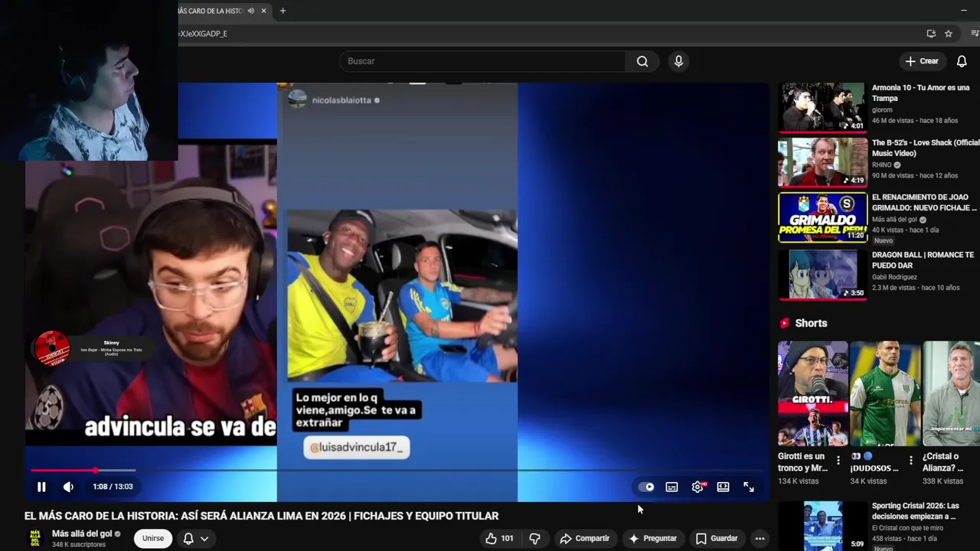Image resolution: width=980 pixels, height=551 pixels.
Task: Open Grimaldo Promesa del Perú thumbnail
Action: coord(822,217)
